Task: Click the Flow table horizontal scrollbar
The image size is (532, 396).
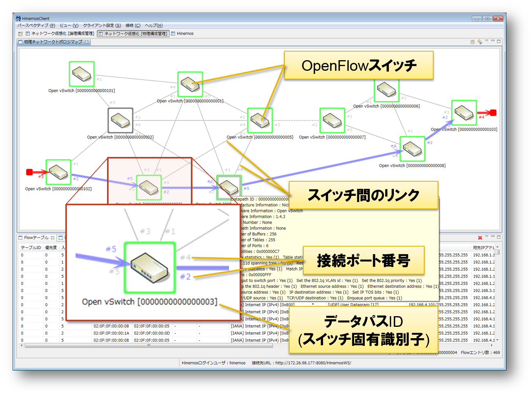Action: [x=256, y=346]
